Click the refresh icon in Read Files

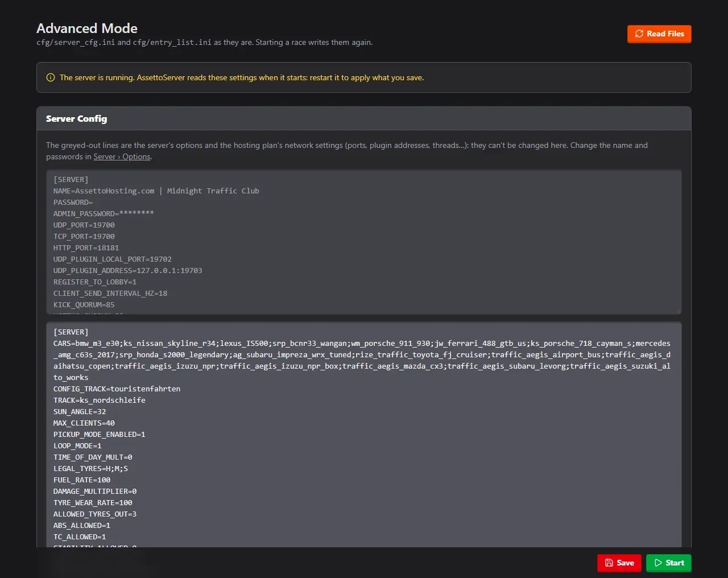point(639,34)
